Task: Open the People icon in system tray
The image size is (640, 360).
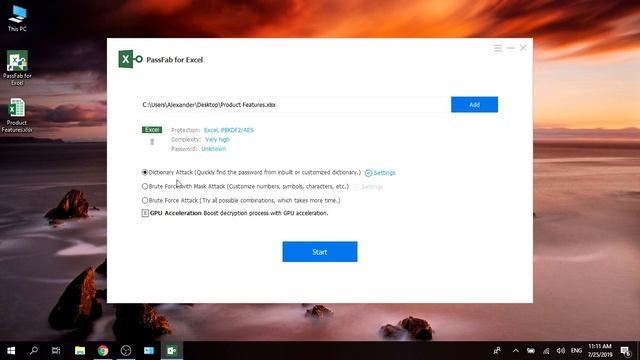Action: (x=497, y=351)
